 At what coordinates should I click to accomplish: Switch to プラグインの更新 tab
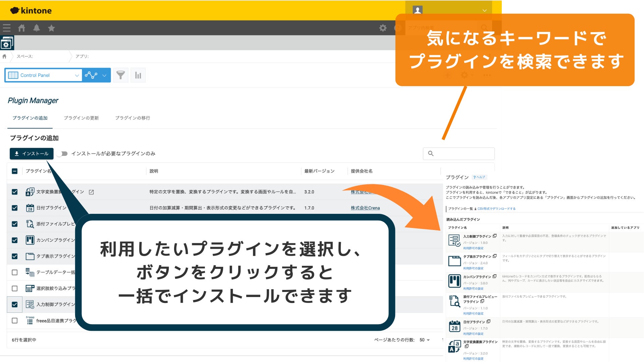pos(81,118)
